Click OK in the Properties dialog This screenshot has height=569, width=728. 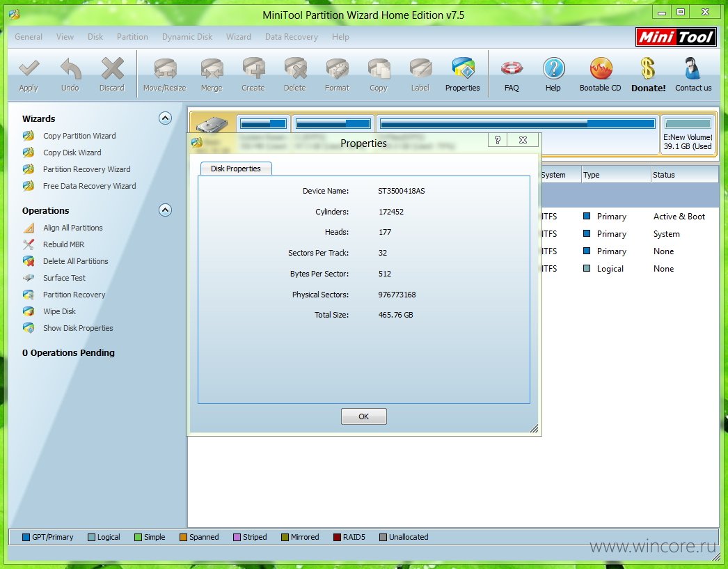click(363, 416)
